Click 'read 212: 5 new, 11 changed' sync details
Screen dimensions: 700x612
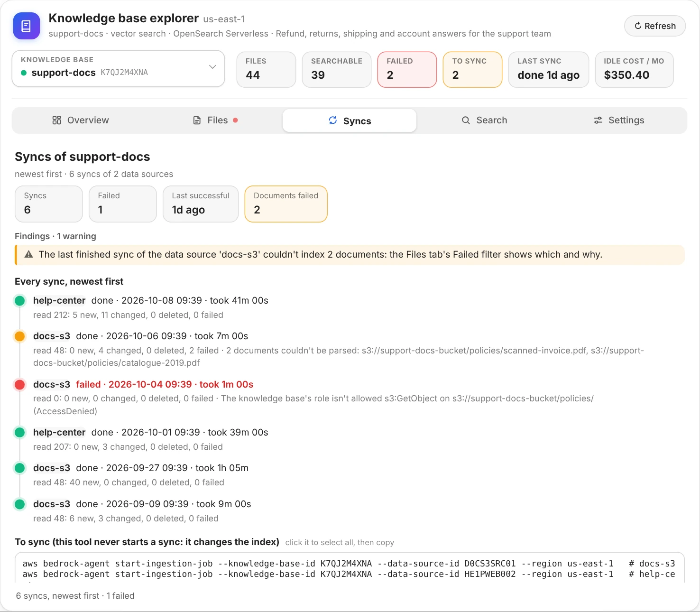[128, 315]
